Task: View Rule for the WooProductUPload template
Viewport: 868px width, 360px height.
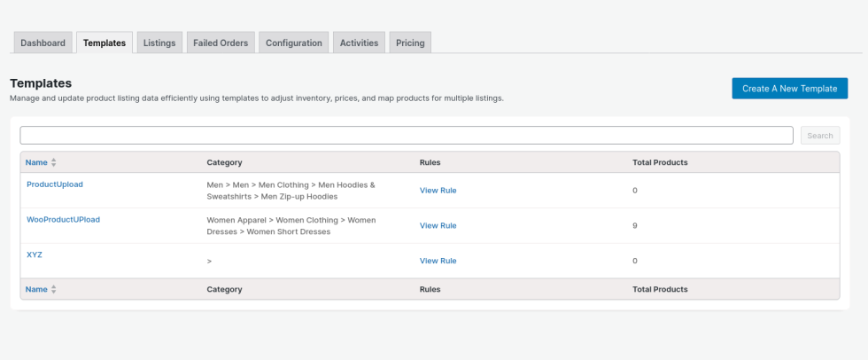Action: (438, 226)
